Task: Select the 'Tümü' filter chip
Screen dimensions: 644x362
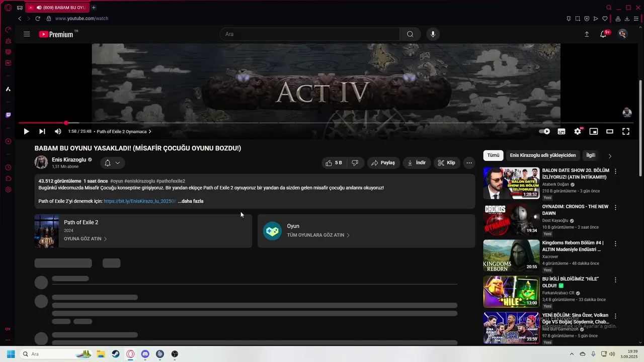Action: tap(493, 155)
